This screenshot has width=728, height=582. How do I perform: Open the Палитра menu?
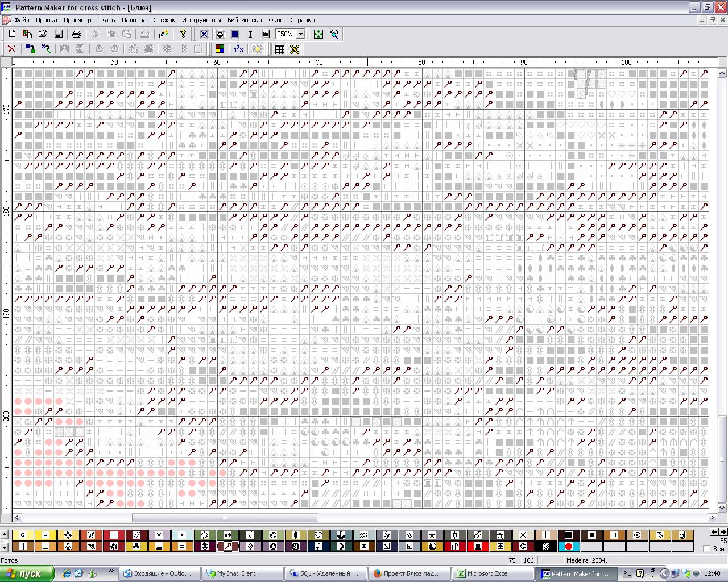134,20
